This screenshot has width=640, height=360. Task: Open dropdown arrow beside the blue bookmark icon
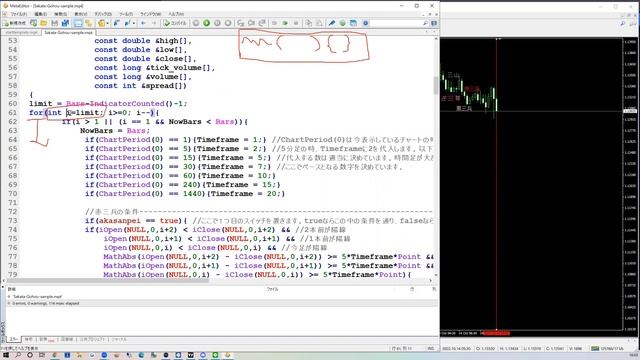(x=133, y=23)
